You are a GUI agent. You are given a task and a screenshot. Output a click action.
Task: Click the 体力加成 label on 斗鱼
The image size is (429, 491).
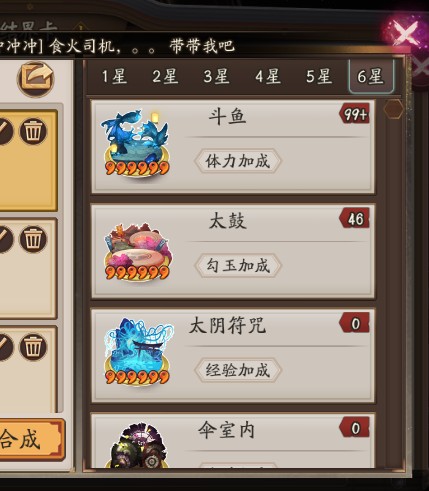click(x=238, y=161)
